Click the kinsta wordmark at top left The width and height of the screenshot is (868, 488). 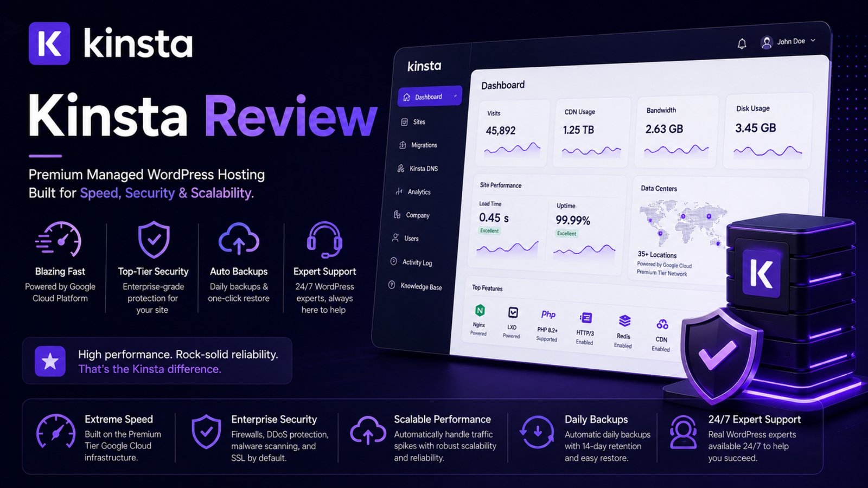(138, 43)
